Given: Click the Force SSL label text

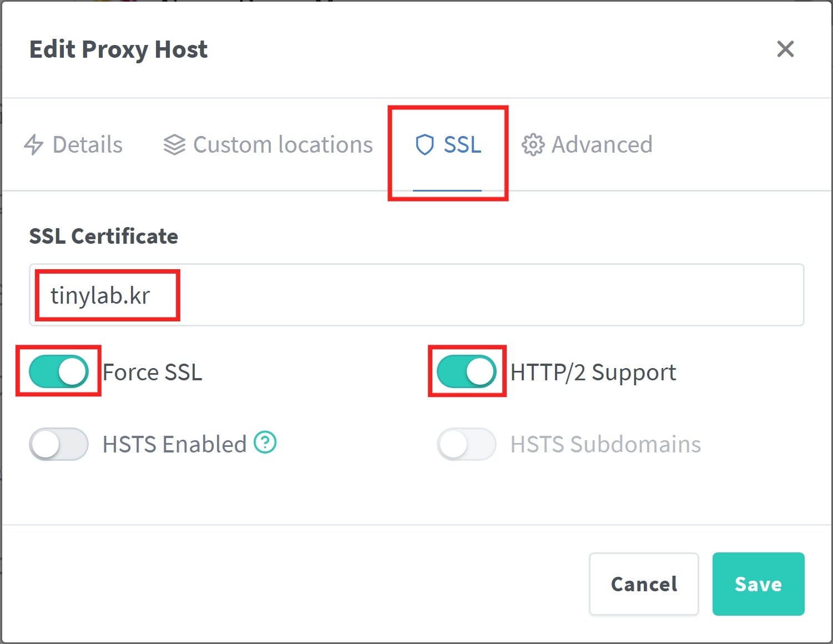Looking at the screenshot, I should tap(152, 372).
